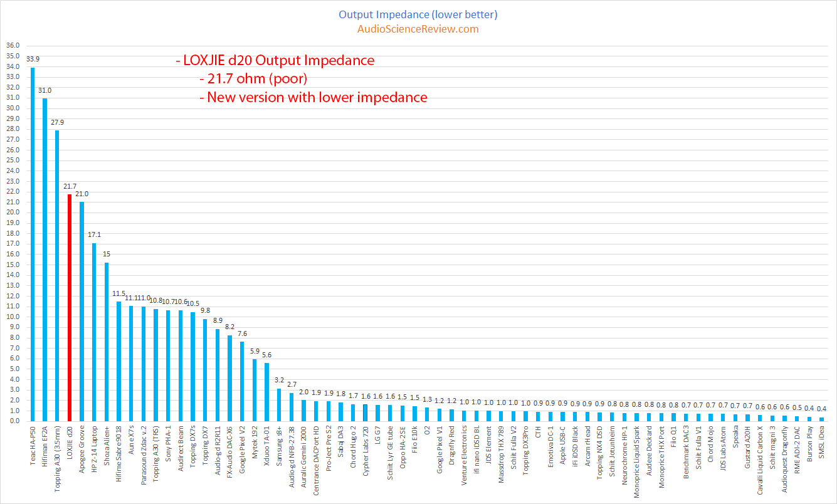Select the "LOXJIE d20 Output Impedance" annotation line
This screenshot has width=837, height=504.
pyautogui.click(x=275, y=61)
